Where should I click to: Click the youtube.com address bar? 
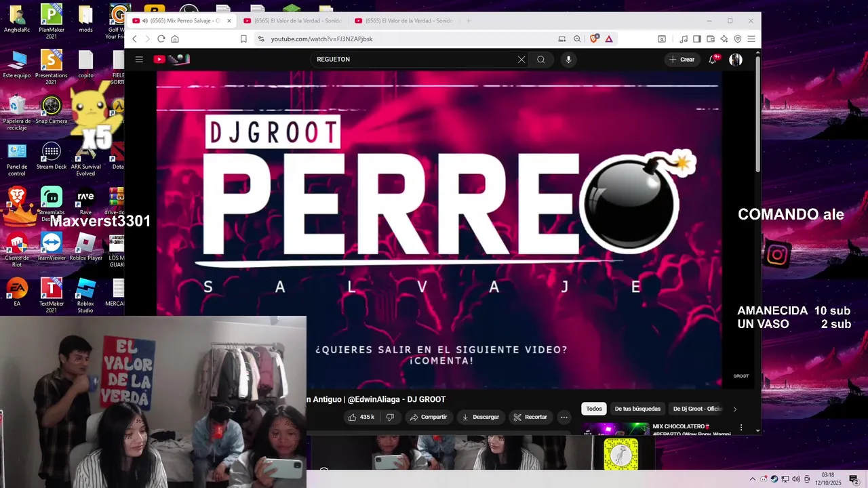[407, 39]
